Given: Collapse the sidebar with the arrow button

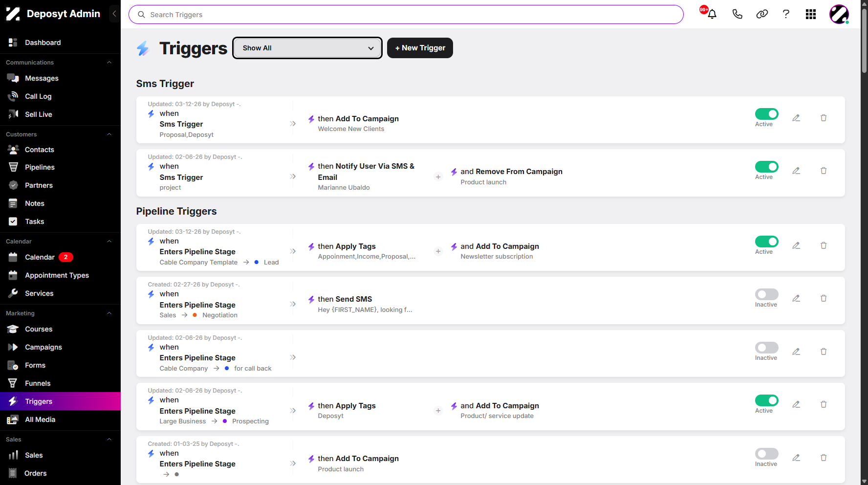Looking at the screenshot, I should (114, 14).
